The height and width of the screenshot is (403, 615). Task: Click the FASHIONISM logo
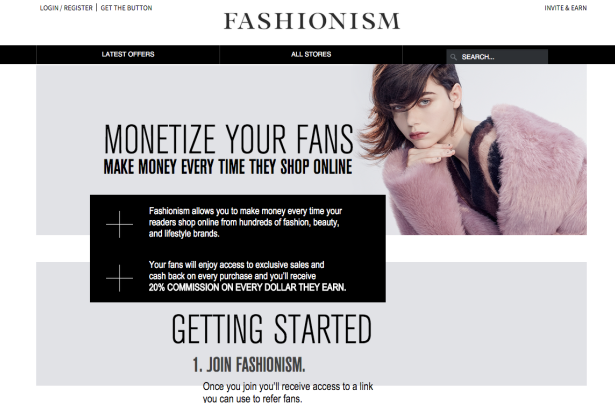(312, 21)
